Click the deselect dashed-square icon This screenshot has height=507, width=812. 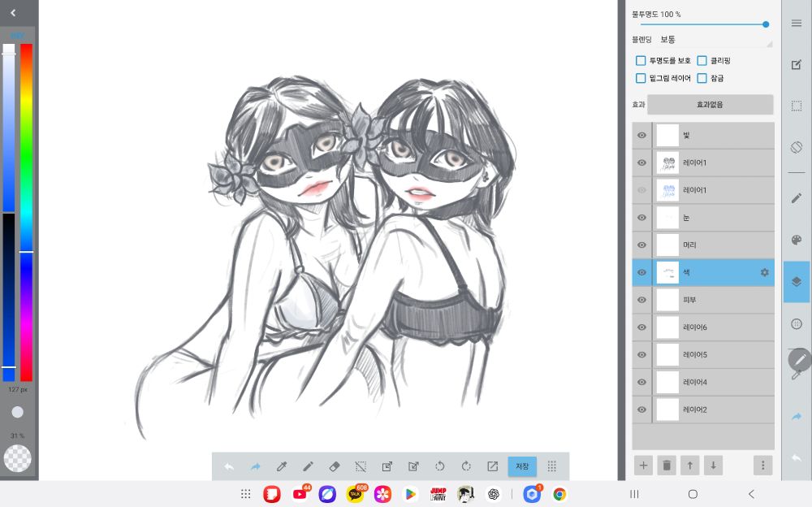(x=361, y=466)
